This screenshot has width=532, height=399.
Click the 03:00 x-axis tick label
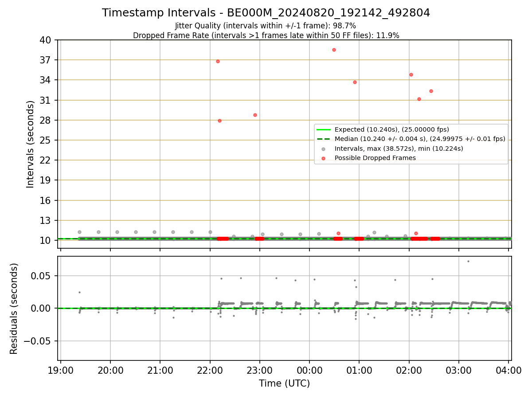click(459, 371)
